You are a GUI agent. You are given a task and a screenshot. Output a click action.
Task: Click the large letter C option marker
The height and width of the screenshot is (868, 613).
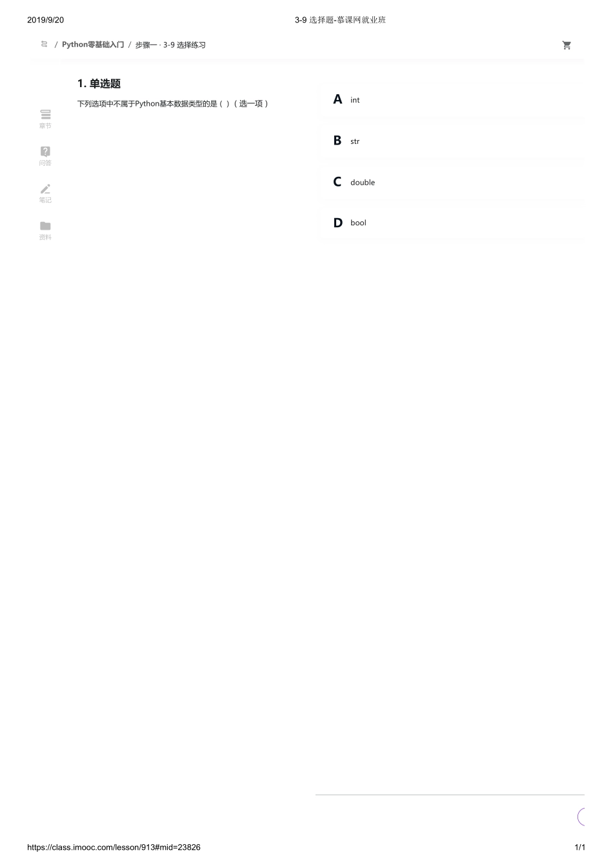[x=337, y=182]
